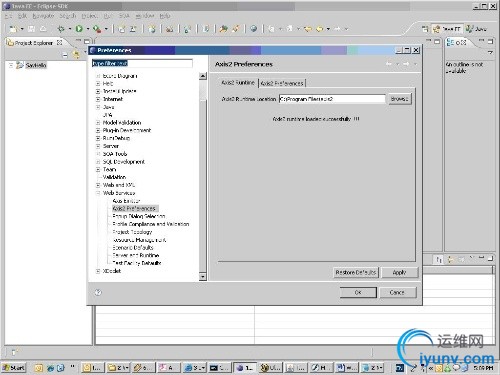500x375 pixels.
Task: Expand the SayHello project in Project Explorer
Action: pos(11,65)
